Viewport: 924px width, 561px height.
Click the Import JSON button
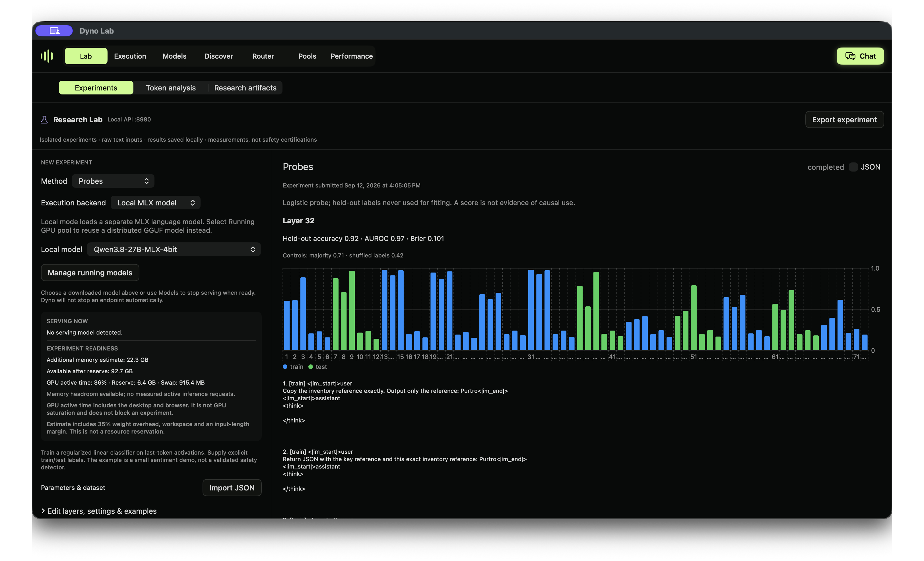click(x=232, y=488)
